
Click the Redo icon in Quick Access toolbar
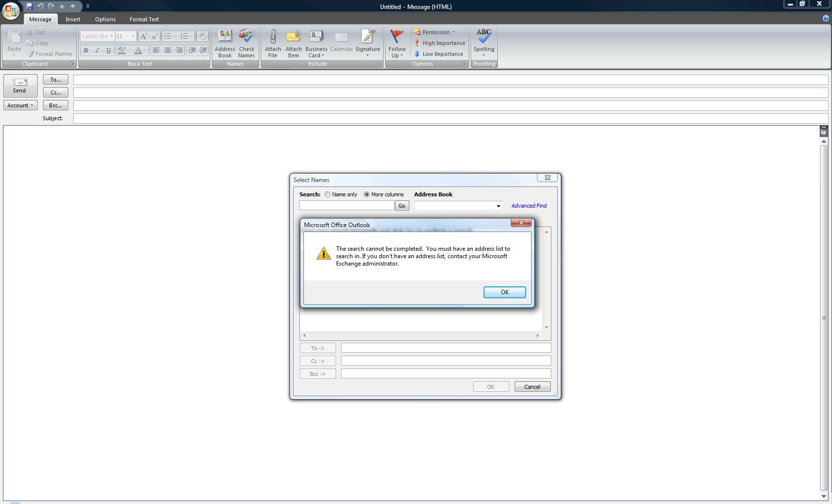(51, 6)
